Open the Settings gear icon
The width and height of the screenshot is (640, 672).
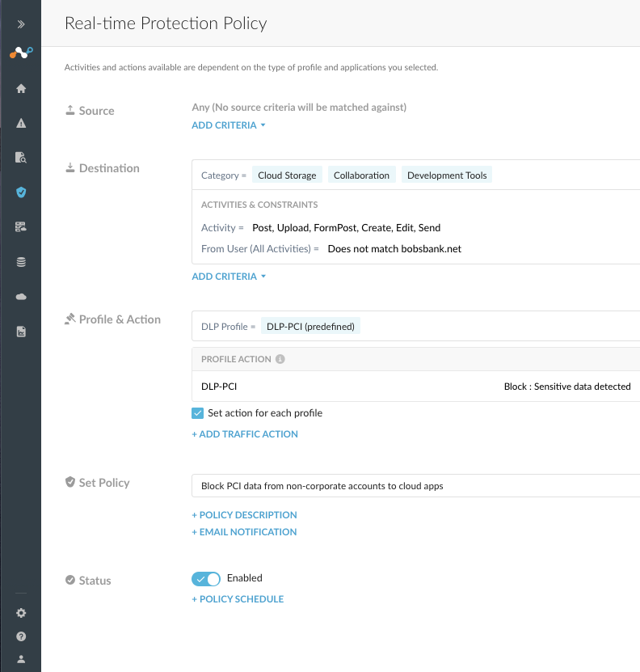(x=21, y=613)
